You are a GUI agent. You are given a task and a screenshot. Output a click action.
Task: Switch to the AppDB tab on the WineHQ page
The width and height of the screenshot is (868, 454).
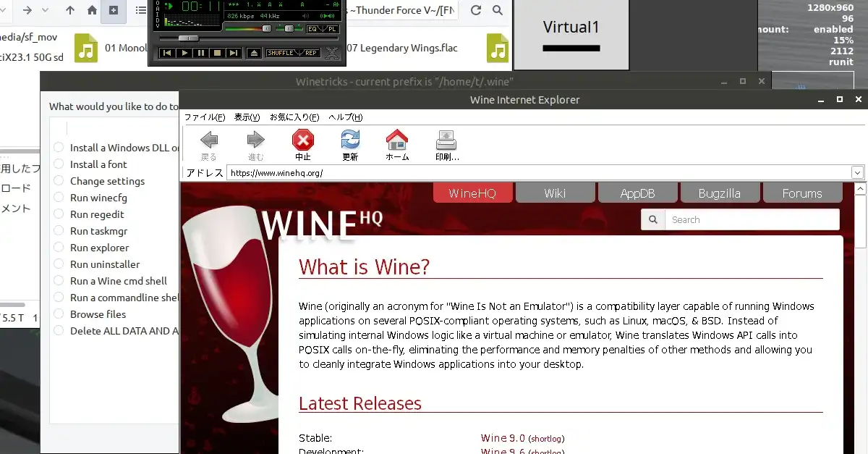(637, 193)
